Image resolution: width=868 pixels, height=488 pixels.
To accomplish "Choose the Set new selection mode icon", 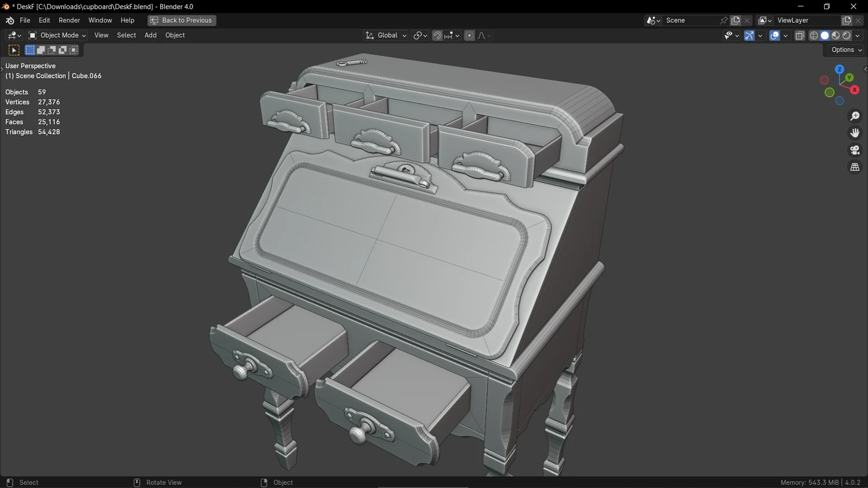I will point(30,50).
